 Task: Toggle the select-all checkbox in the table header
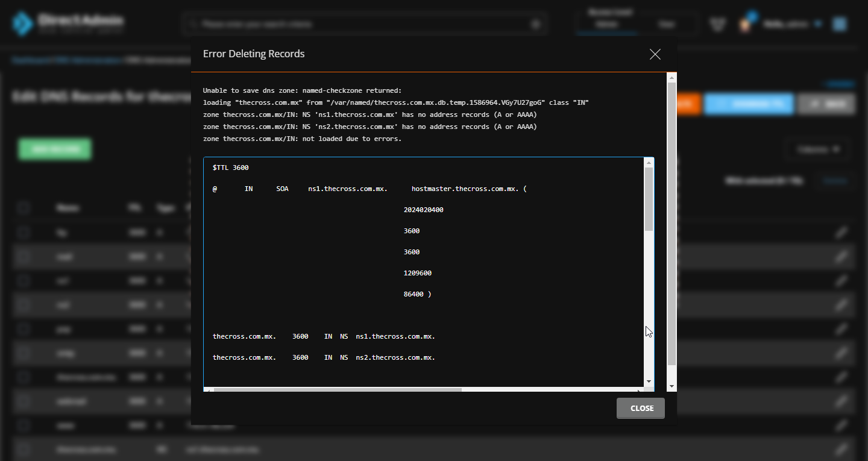point(24,208)
